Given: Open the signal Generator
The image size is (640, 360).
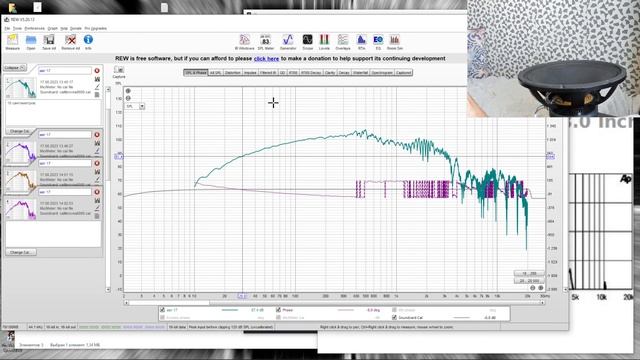Looking at the screenshot, I should tap(288, 42).
